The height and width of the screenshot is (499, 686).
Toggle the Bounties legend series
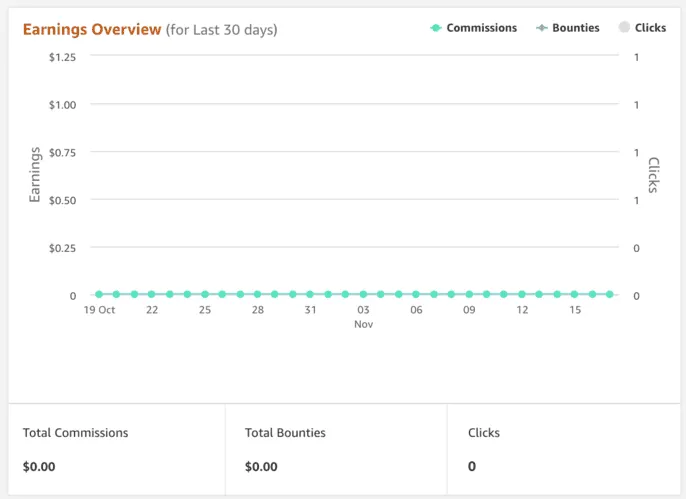[x=568, y=28]
